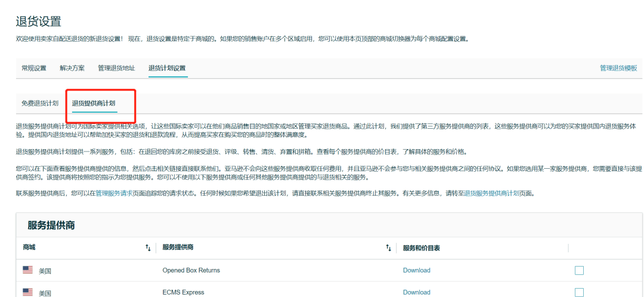Tick checkbox for ECMS Express
Viewport: 644px width, 297px height.
click(x=579, y=292)
